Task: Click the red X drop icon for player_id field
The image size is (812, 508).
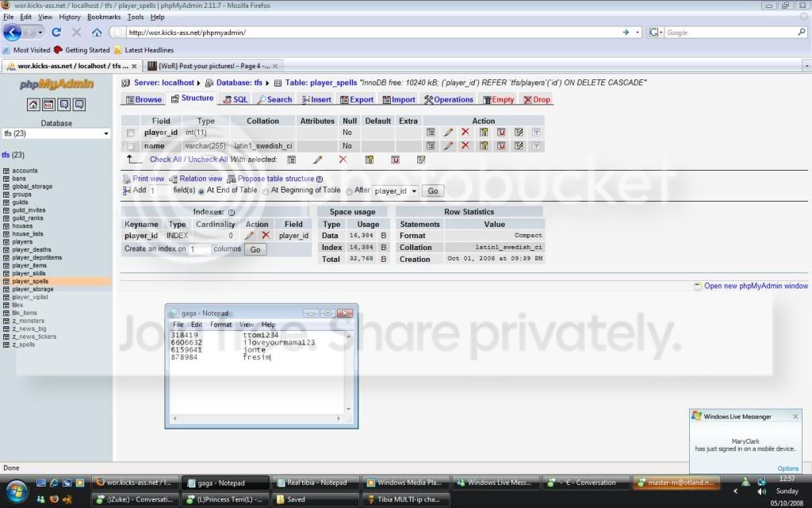Action: (465, 133)
